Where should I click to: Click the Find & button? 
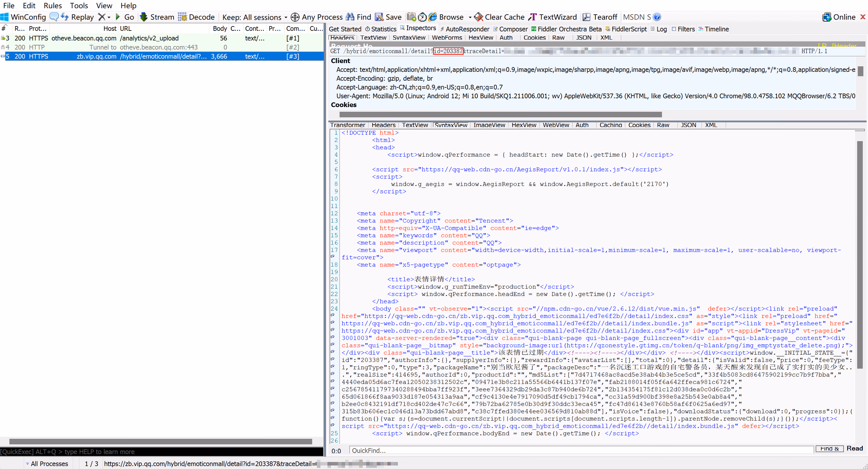click(x=829, y=449)
